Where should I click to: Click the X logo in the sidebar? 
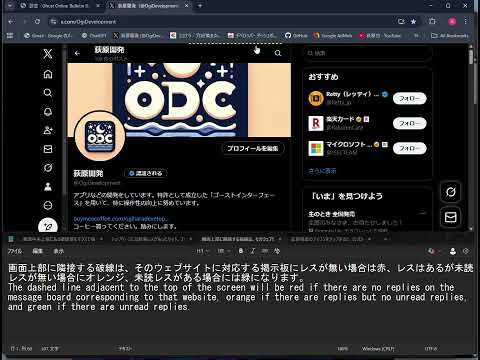pyautogui.click(x=48, y=54)
